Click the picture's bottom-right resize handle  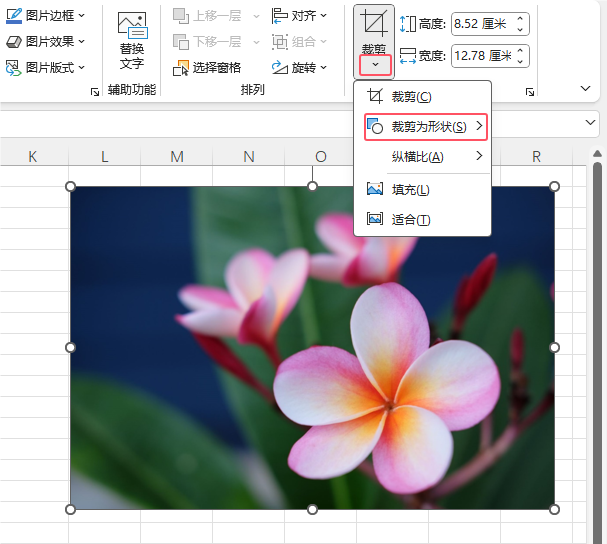tap(554, 510)
